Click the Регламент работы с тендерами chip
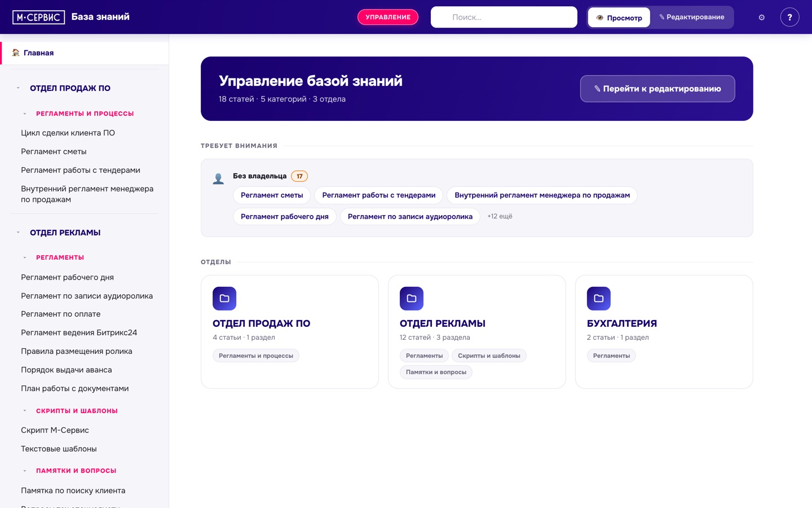This screenshot has height=508, width=812. point(379,195)
